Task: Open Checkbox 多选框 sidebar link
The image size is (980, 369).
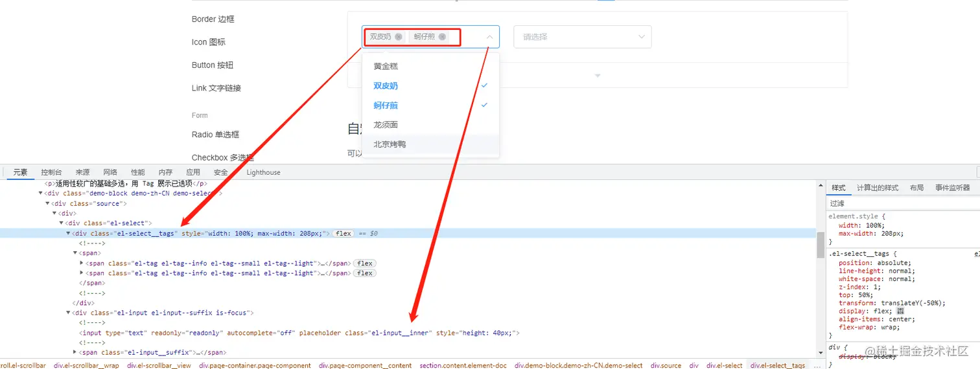Action: 223,157
